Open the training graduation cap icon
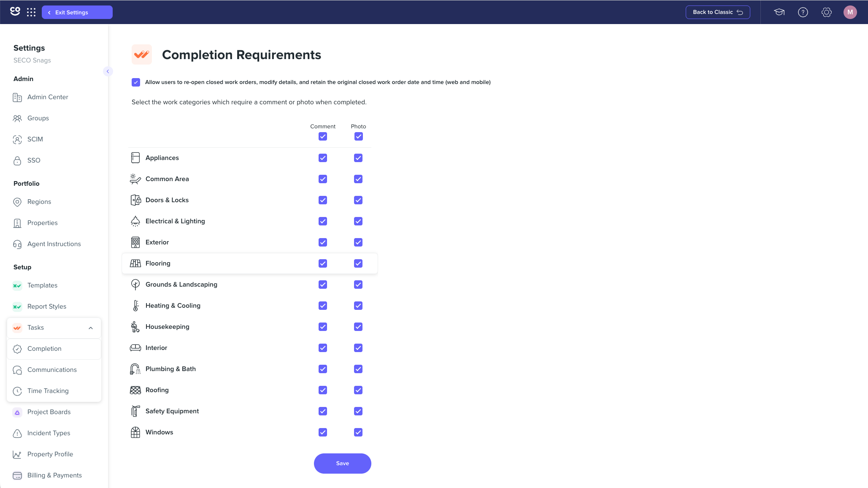 point(779,12)
